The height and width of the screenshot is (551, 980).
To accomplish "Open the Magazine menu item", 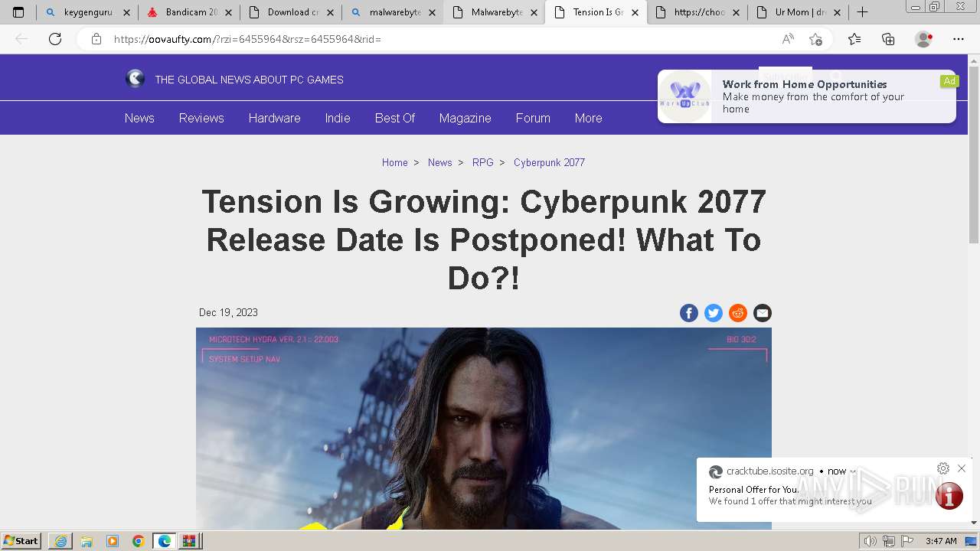I will tap(465, 118).
